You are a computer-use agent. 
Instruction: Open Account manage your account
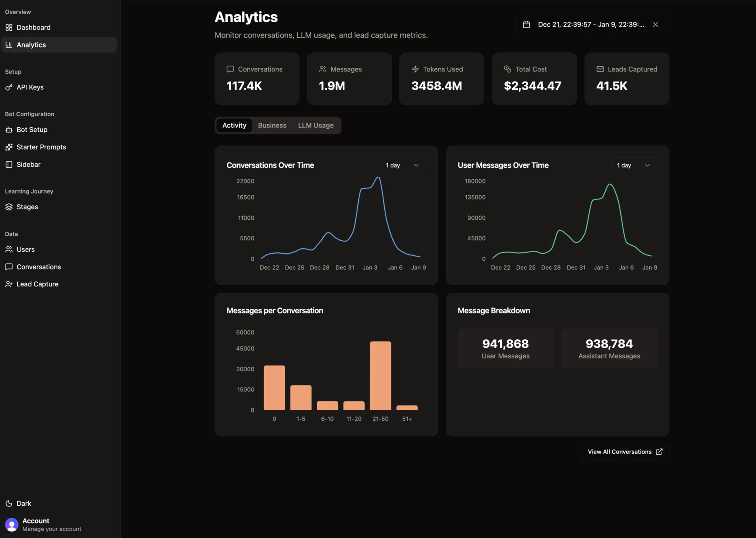[x=59, y=525]
